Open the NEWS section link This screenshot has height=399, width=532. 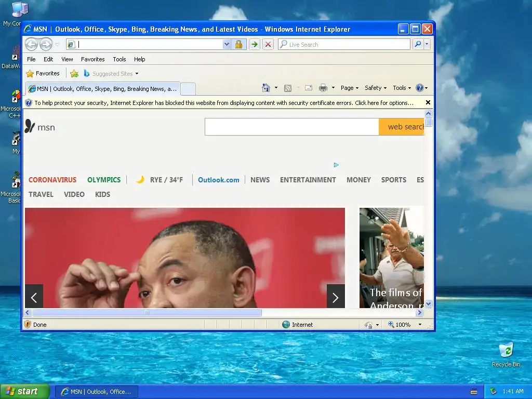coord(260,180)
